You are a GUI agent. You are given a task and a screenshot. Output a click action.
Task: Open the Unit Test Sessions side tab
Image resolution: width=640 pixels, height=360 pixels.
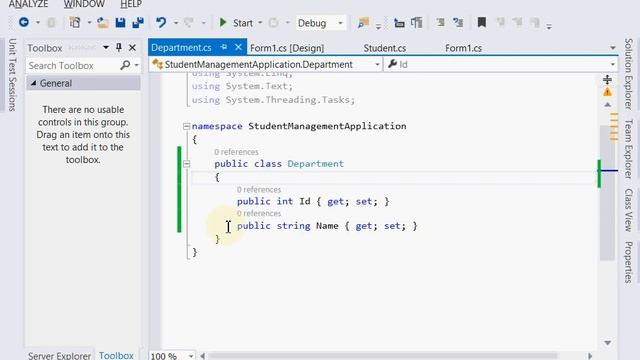[12, 75]
